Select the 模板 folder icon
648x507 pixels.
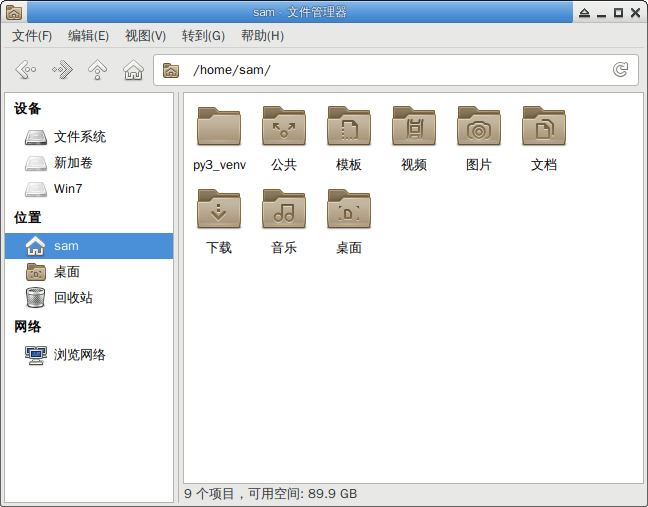pos(349,127)
